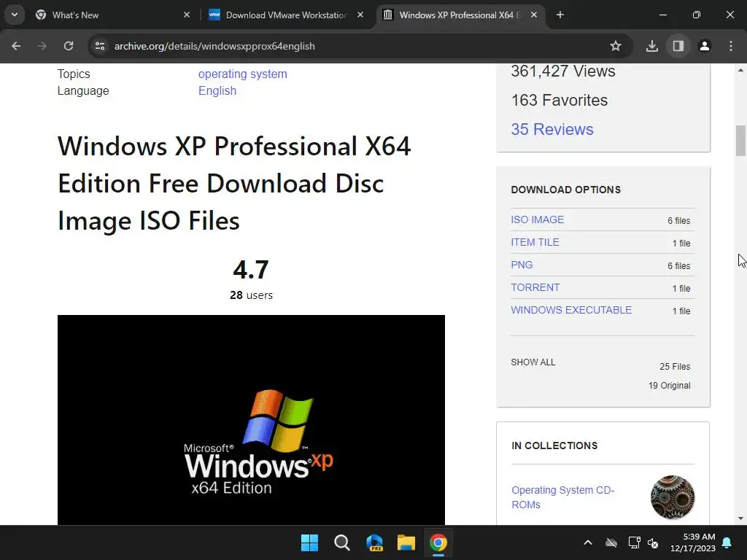Click the browser forward arrow
This screenshot has height=560, width=747.
[x=42, y=46]
